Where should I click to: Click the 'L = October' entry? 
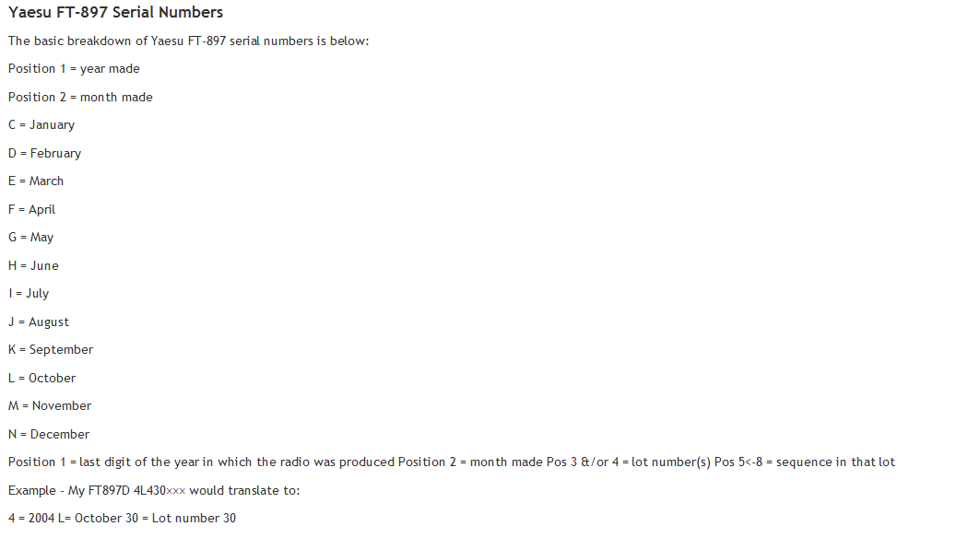pos(41,378)
